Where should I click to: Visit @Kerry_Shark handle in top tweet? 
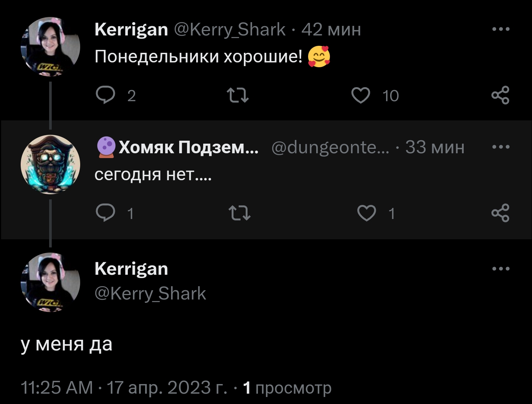coord(229,30)
